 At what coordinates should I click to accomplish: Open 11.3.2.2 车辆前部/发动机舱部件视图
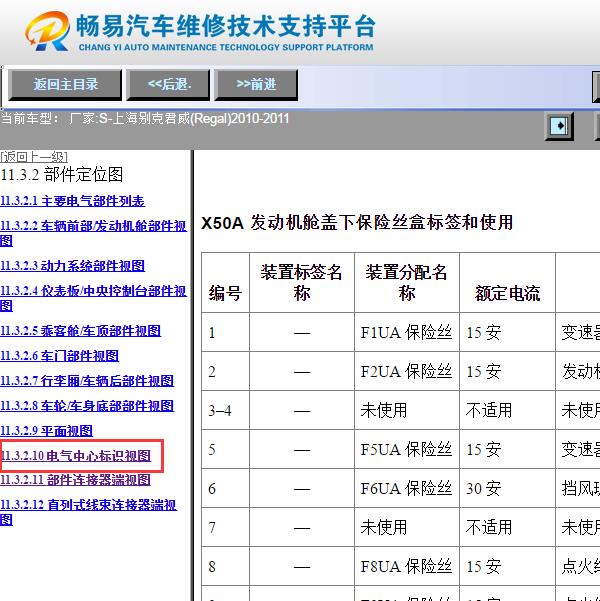(93, 233)
